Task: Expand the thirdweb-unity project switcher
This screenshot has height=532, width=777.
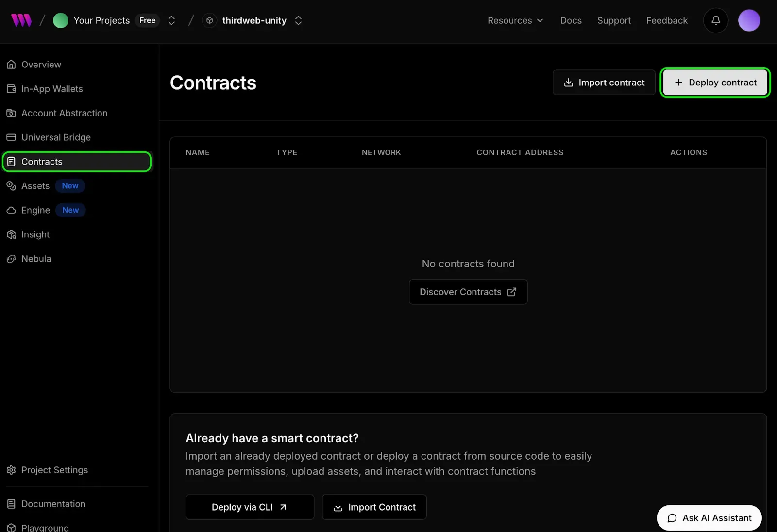Action: [298, 20]
